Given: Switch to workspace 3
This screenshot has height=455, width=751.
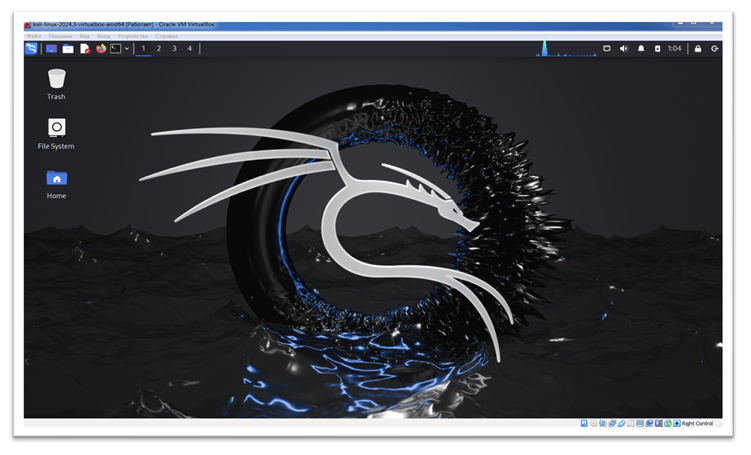Looking at the screenshot, I should pos(174,48).
